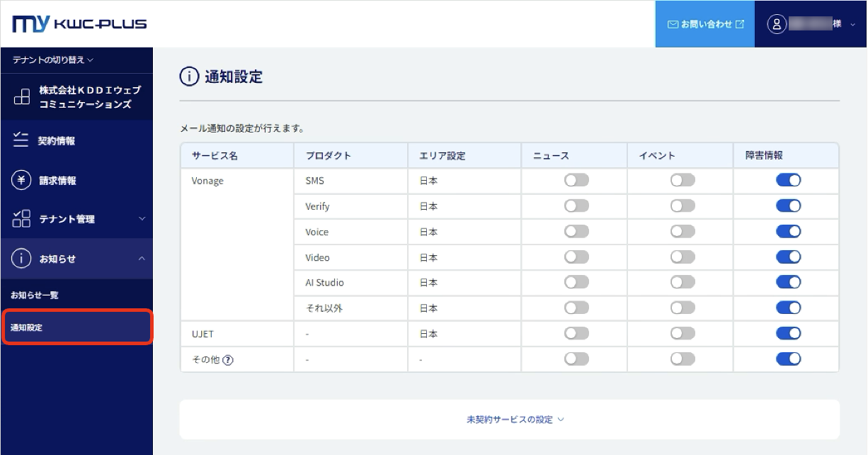Click the 契約情報 checklist icon
Screen dimensions: 868x455
(x=21, y=140)
